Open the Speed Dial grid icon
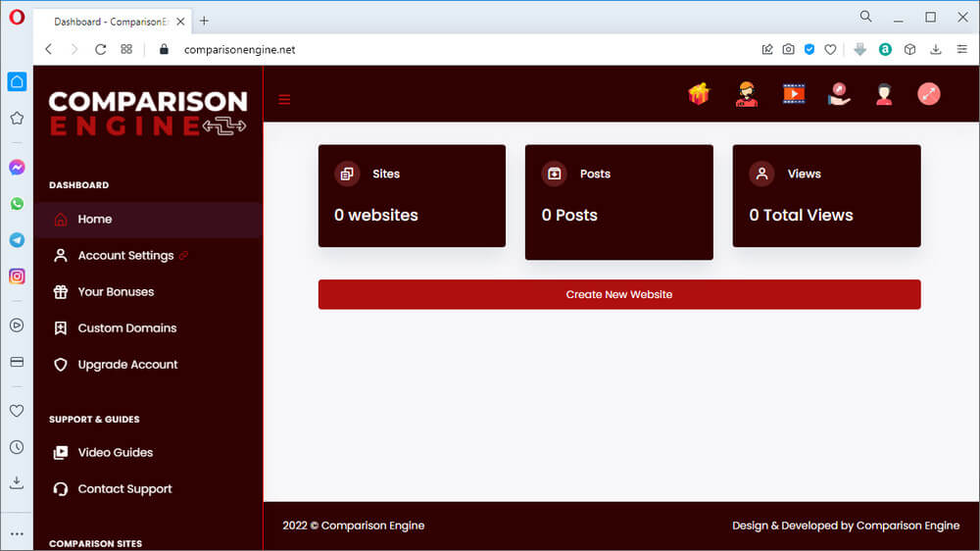The width and height of the screenshot is (980, 551). [126, 49]
